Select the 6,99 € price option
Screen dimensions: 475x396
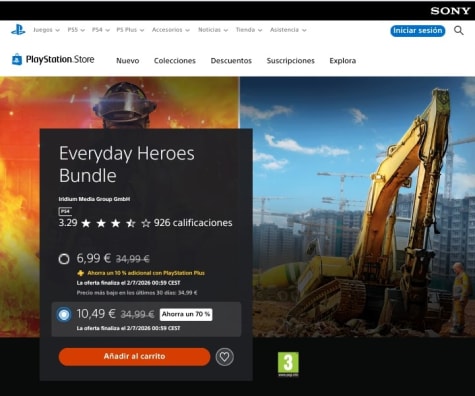pyautogui.click(x=64, y=259)
